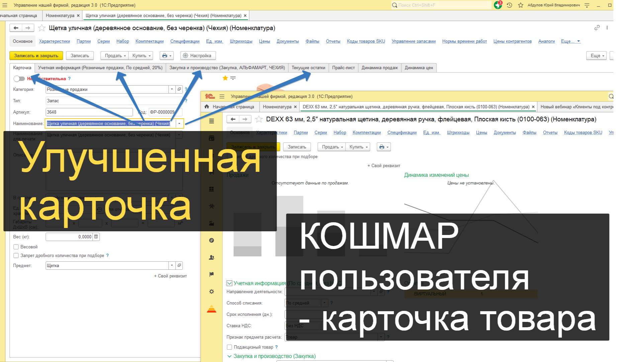
Task: Expand the Категория dropdown arrow
Action: click(172, 89)
